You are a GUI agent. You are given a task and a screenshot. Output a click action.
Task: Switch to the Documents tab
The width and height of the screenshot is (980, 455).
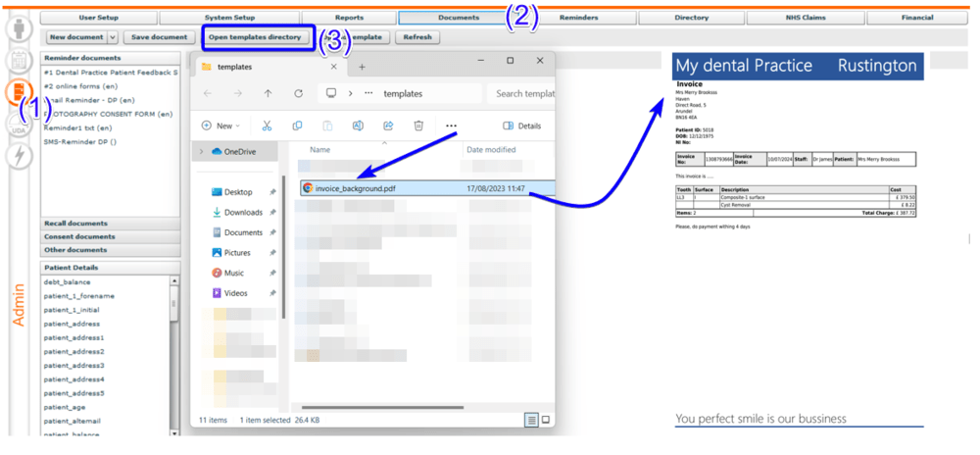[x=458, y=18]
